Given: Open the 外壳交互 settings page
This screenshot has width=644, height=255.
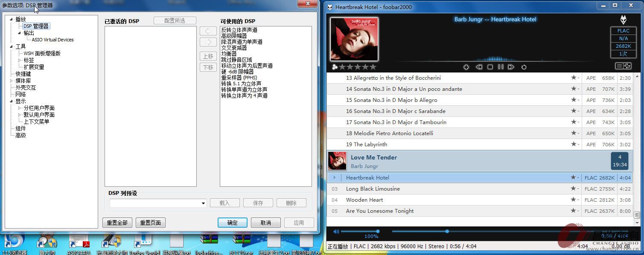Looking at the screenshot, I should (x=26, y=87).
